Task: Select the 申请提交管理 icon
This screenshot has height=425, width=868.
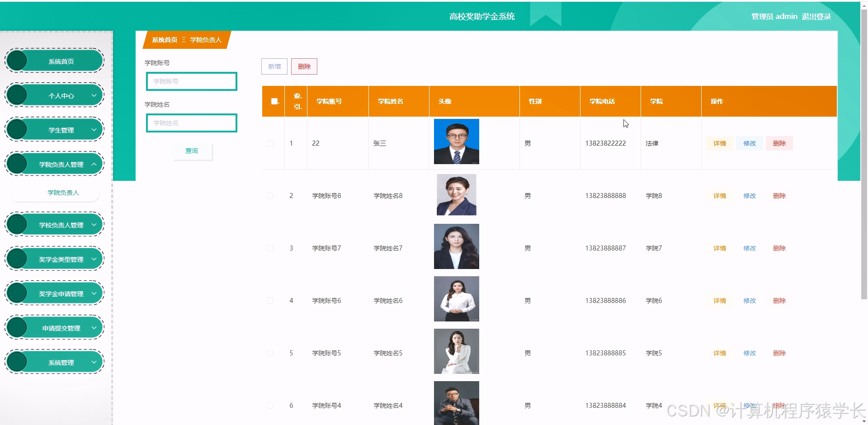Action: 17,327
